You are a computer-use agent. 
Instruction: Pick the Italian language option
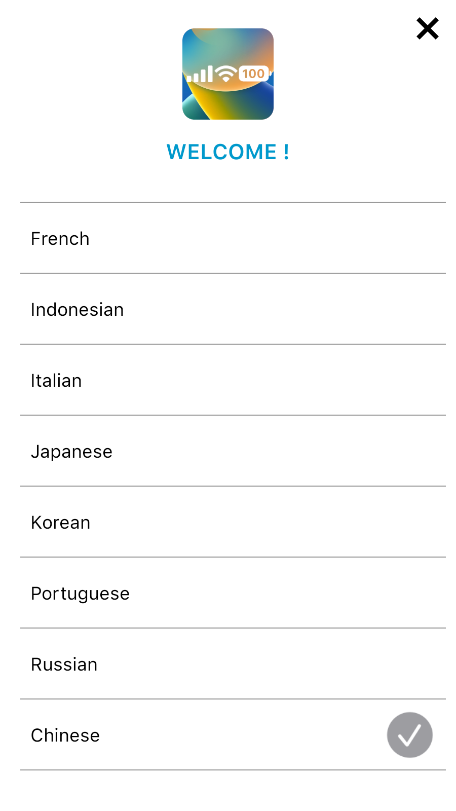pos(233,380)
